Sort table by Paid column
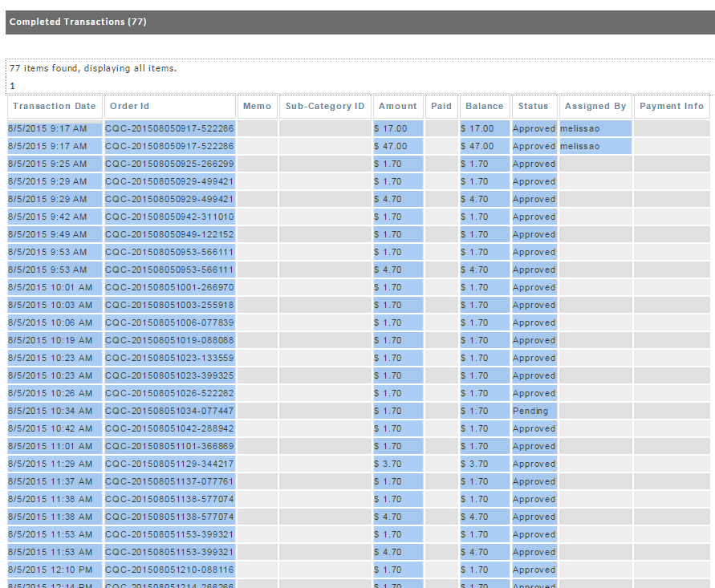715x588 pixels. click(441, 106)
